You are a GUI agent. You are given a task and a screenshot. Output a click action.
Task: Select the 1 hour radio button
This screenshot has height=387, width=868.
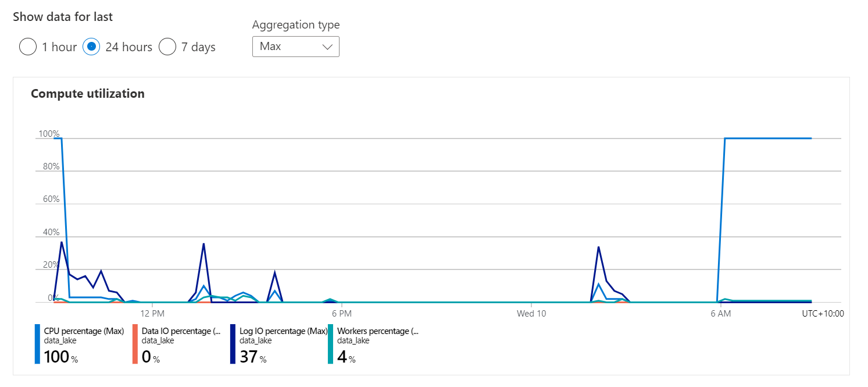click(28, 47)
